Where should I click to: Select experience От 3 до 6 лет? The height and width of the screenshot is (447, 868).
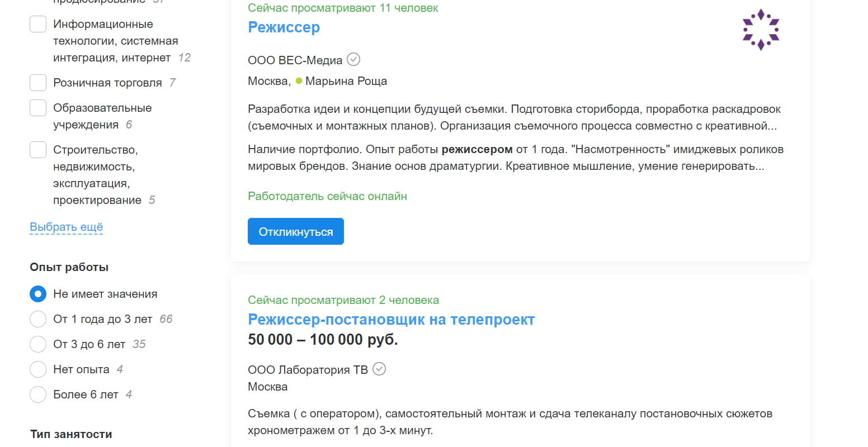point(37,344)
